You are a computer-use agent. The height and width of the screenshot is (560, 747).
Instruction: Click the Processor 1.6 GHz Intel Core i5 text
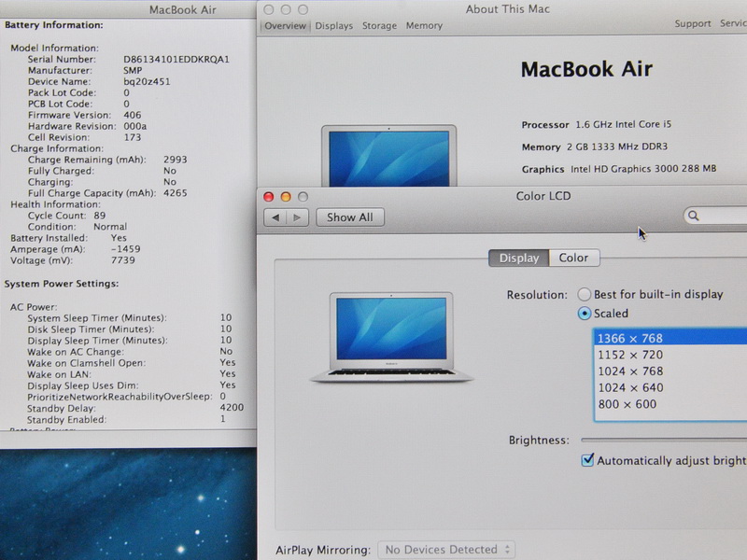[x=597, y=125]
